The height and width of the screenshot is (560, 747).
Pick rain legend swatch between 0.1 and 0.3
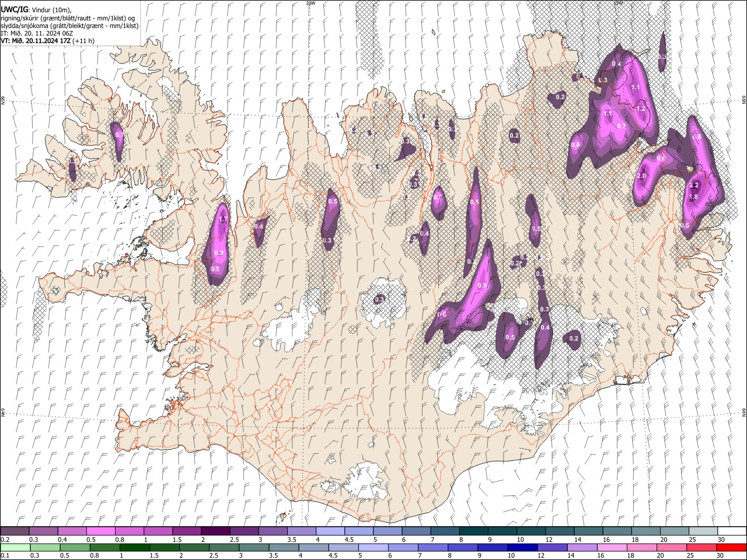(x=15, y=547)
